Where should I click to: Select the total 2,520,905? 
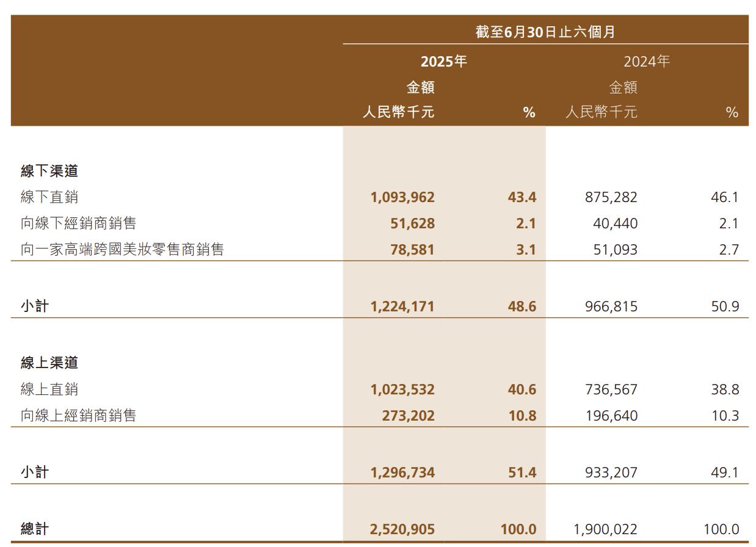click(402, 529)
